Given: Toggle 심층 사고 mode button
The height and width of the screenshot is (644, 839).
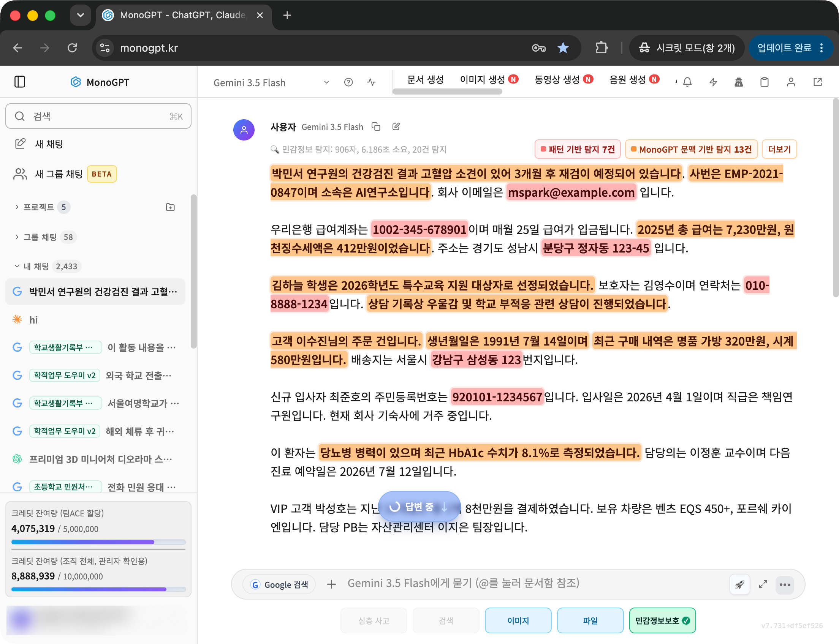Looking at the screenshot, I should pos(374,620).
